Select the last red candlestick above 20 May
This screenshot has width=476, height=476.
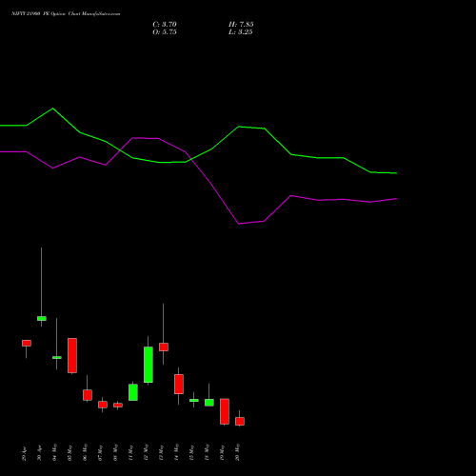click(240, 421)
